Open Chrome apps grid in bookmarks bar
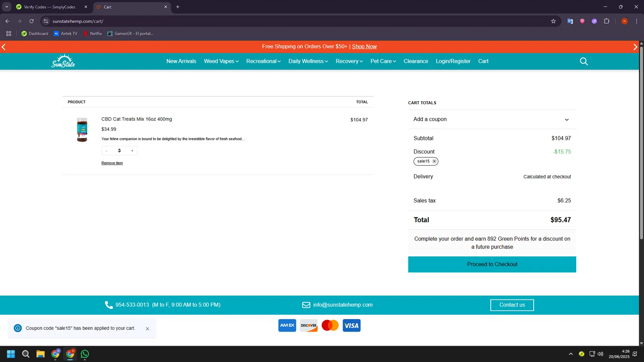This screenshot has width=644, height=362. pos(9,33)
